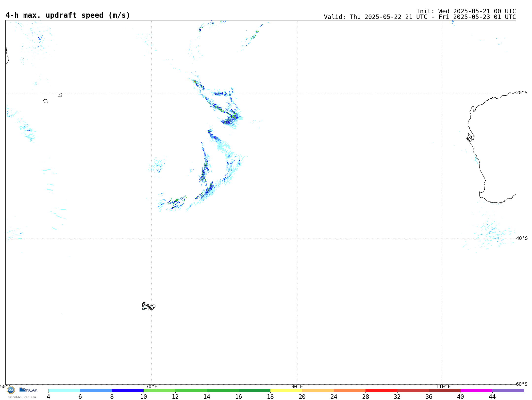Click the green 12-14 color swatch

(191, 390)
